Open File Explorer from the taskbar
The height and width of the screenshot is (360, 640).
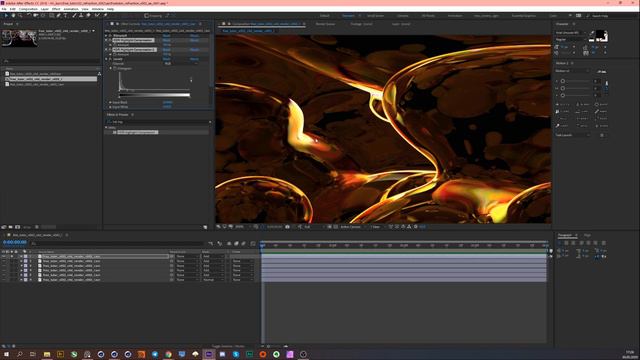coord(47,354)
